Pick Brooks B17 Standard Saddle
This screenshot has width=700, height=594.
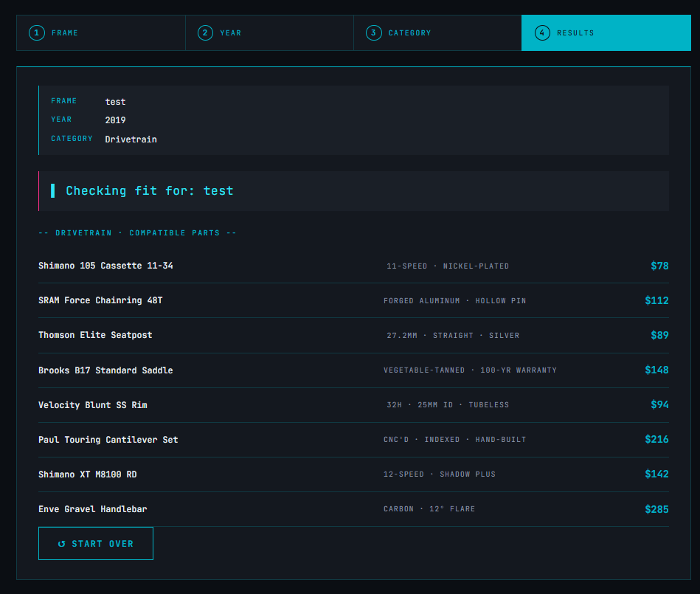point(353,370)
